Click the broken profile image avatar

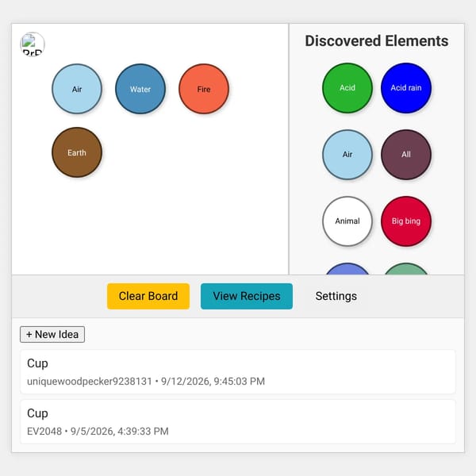tap(33, 44)
